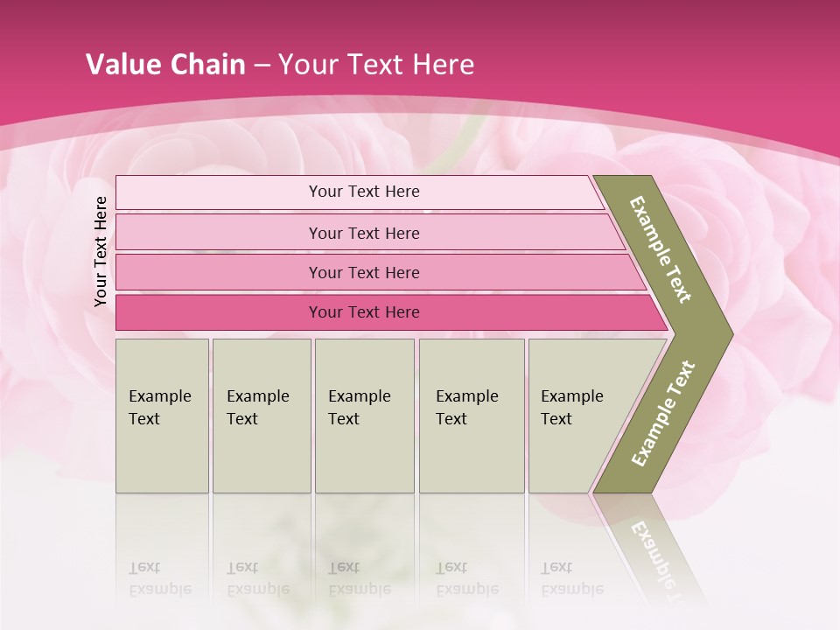The image size is (840, 630).
Task: Select the top lightest pink text bar
Action: pos(364,192)
